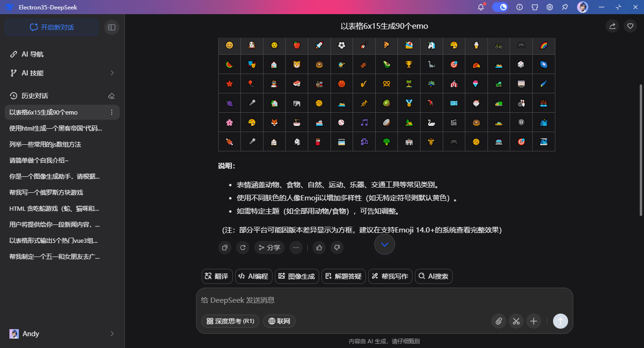The image size is (644, 348).
Task: Toggle dark mode in the title bar
Action: point(501,7)
